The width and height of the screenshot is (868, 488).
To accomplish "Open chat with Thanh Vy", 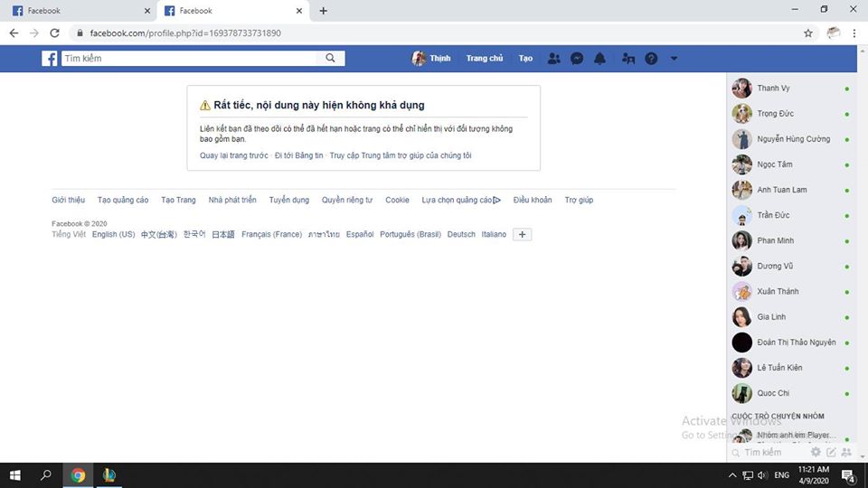I will tap(792, 88).
